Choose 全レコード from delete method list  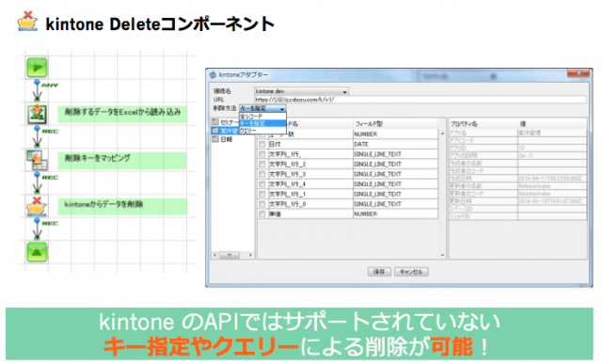click(x=262, y=117)
